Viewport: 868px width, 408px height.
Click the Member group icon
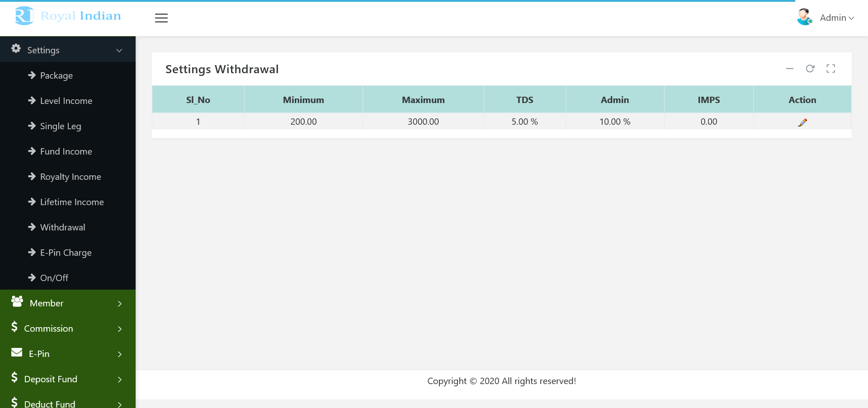[17, 301]
